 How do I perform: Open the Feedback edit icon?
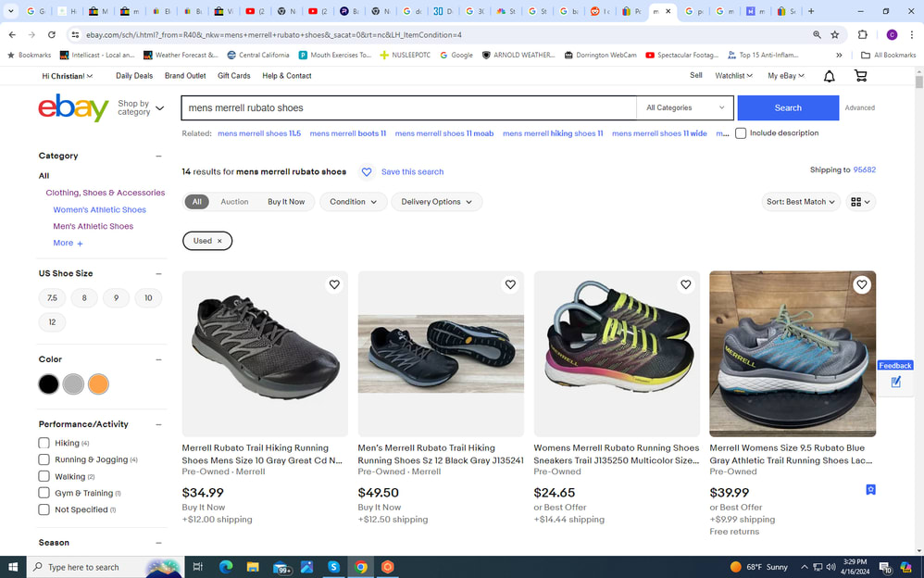895,383
